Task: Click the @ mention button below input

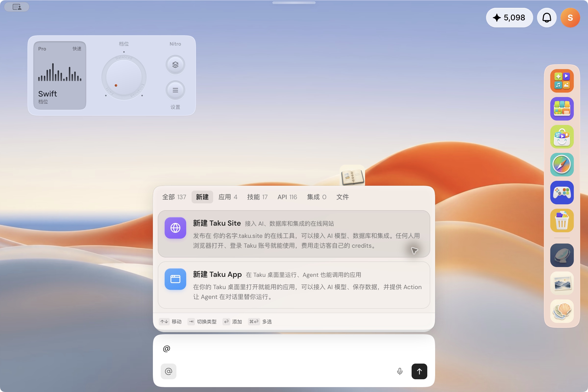Action: point(169,371)
